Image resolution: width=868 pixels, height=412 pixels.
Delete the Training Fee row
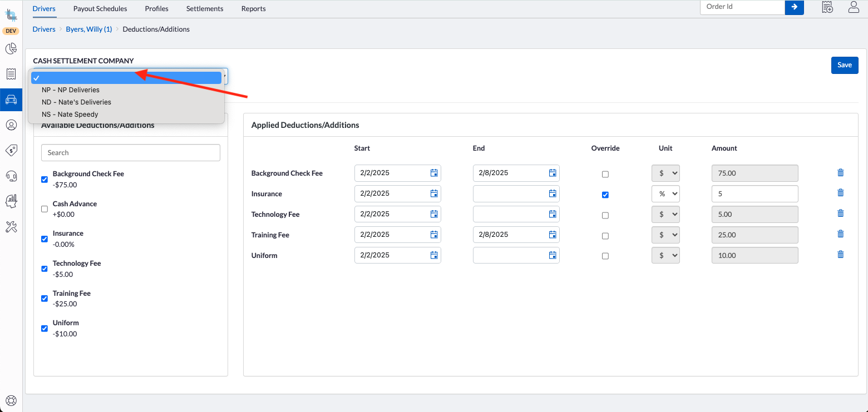[841, 234]
